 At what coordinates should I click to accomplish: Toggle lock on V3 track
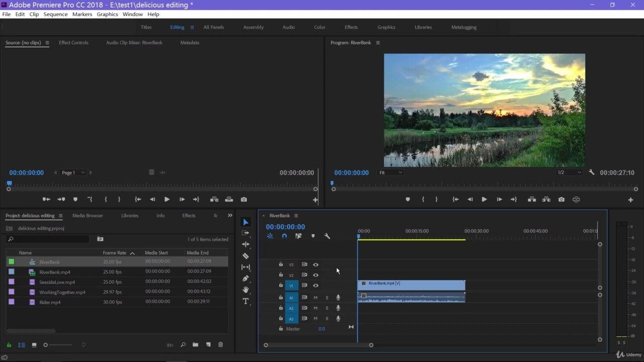pos(281,264)
